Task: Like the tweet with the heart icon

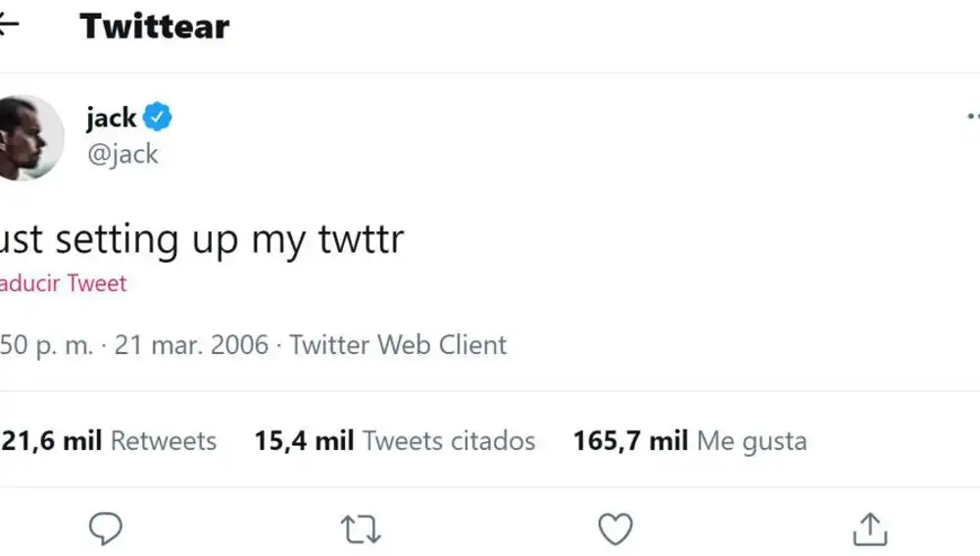Action: 615,530
